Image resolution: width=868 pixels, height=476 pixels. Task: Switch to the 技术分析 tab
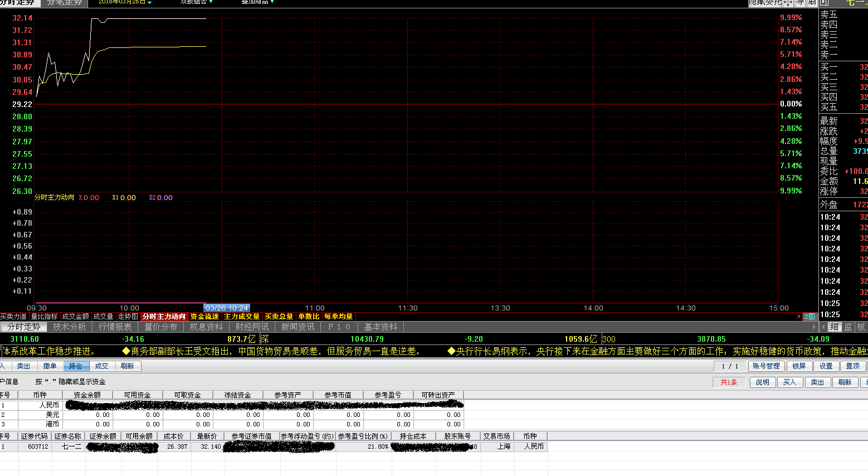[70, 327]
